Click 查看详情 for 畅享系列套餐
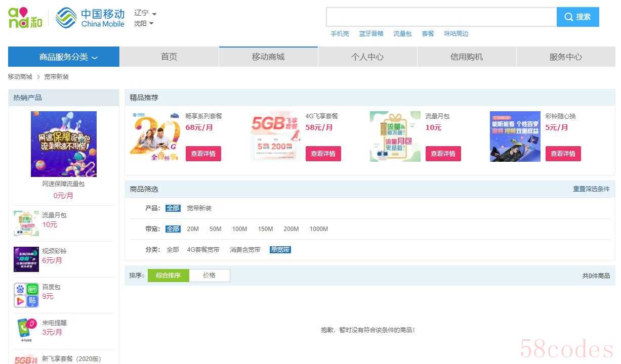The width and height of the screenshot is (621, 364). pyautogui.click(x=203, y=154)
